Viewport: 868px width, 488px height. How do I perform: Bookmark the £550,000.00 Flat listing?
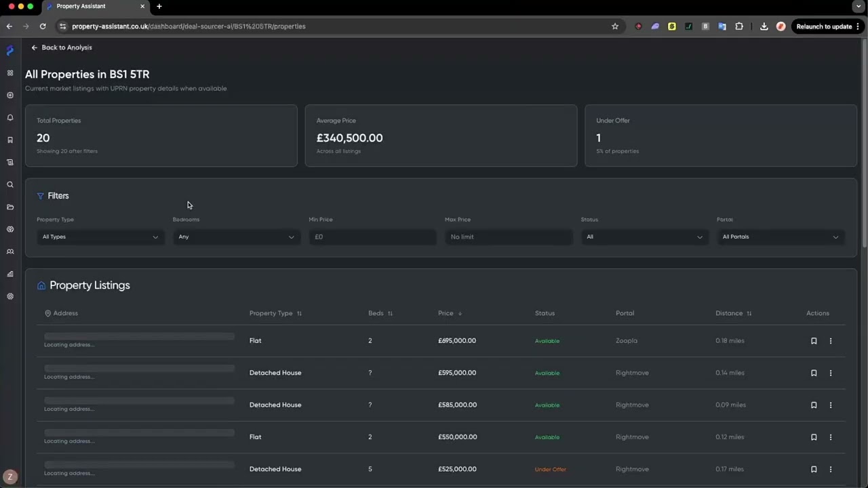814,437
